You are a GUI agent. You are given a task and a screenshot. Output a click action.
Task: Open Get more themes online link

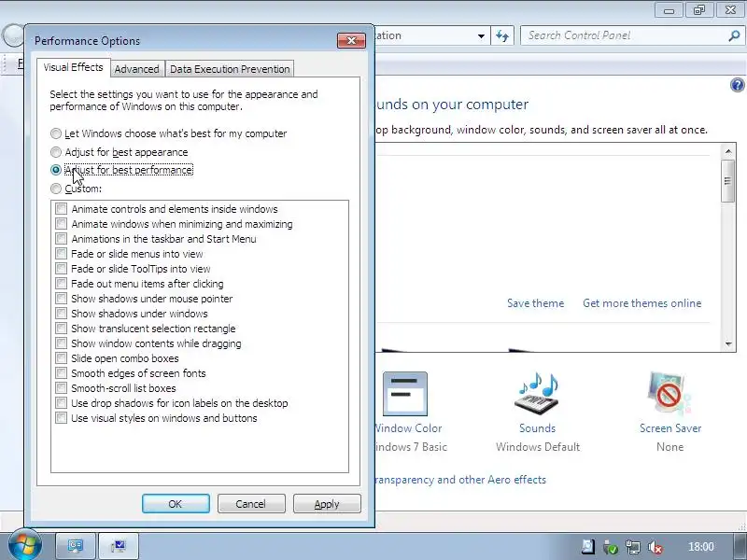(641, 303)
